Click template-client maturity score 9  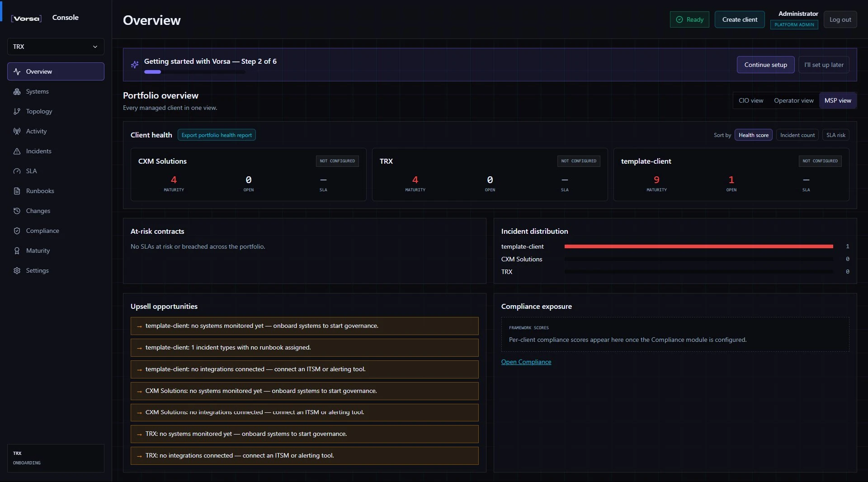tap(656, 180)
